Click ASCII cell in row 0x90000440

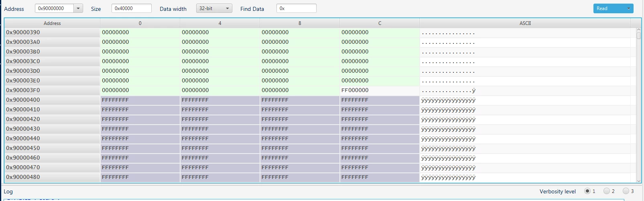[x=525, y=139]
